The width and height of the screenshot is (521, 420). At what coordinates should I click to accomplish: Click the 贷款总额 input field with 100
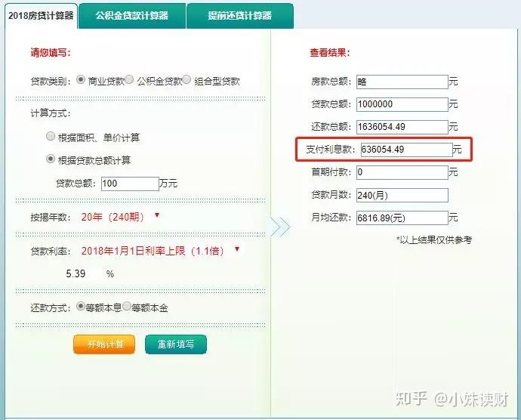[127, 183]
